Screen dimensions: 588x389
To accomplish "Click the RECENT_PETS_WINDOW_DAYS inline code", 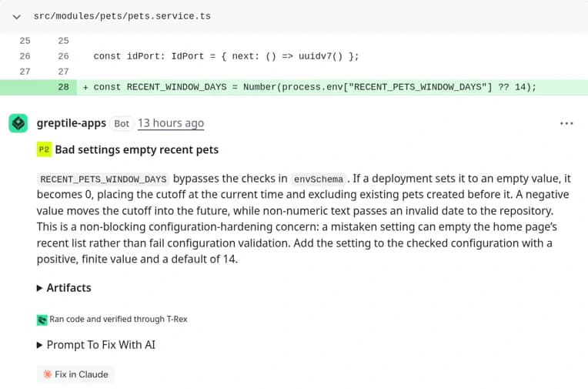I will (x=103, y=179).
